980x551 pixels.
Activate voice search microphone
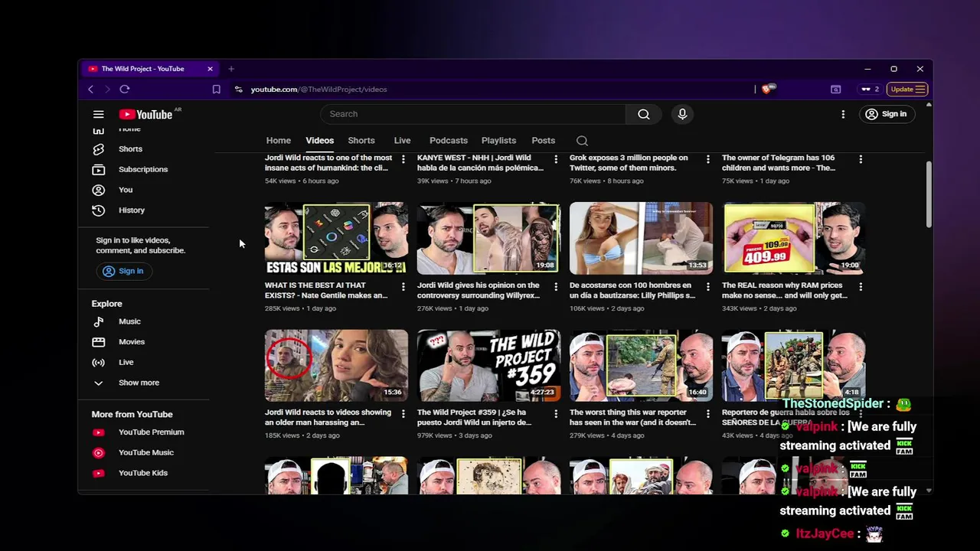click(x=682, y=114)
